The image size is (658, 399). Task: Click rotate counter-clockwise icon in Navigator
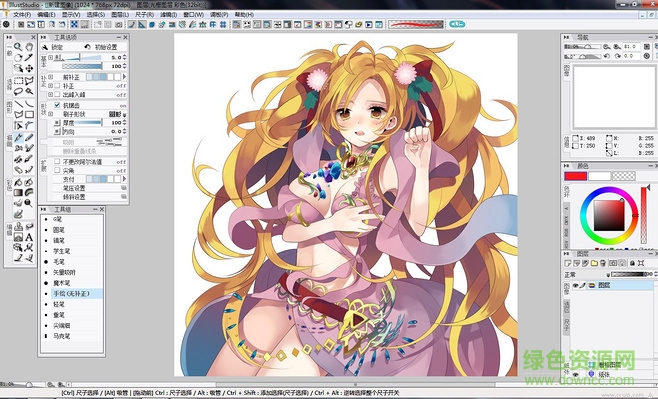pos(607,56)
